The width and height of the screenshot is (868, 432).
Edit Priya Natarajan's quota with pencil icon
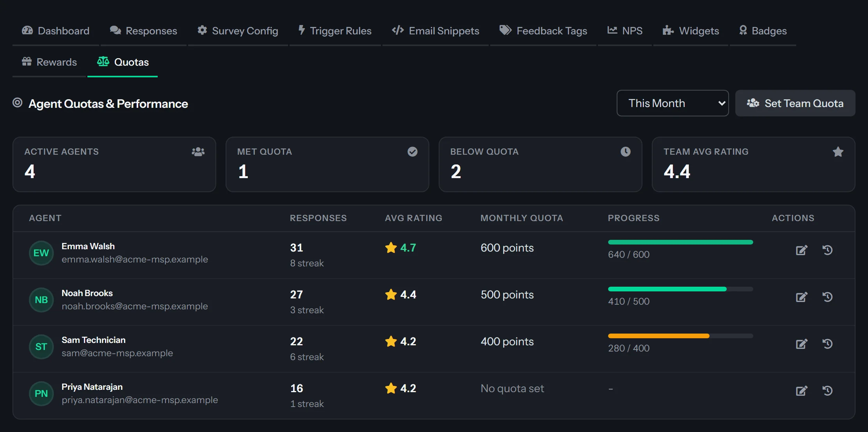[802, 391]
